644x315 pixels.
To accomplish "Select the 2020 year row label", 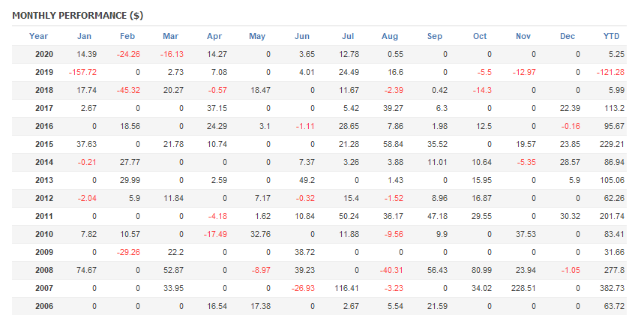I will (44, 54).
